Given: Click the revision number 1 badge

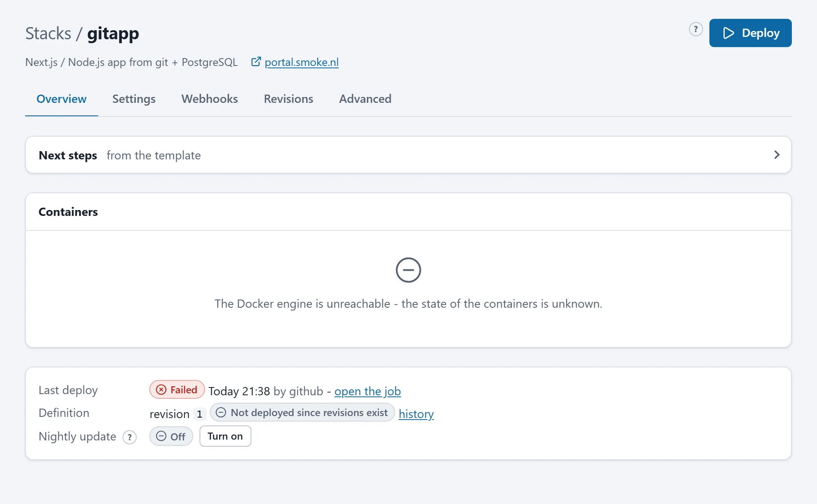Looking at the screenshot, I should pyautogui.click(x=199, y=414).
